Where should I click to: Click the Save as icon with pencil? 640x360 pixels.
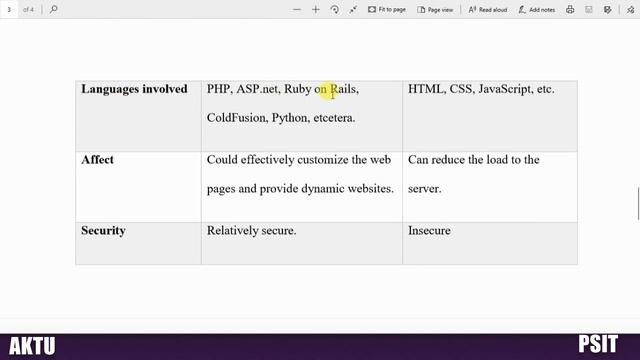[607, 9]
